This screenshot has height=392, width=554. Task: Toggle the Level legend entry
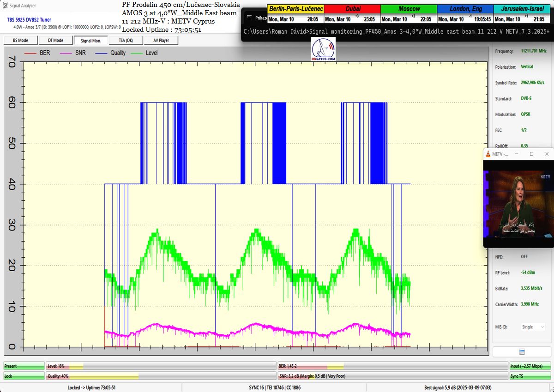tap(145, 53)
